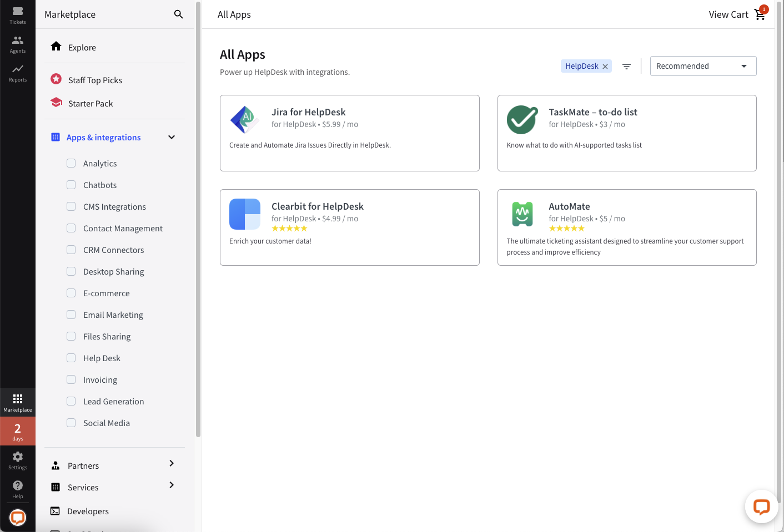
Task: Open AutoMate app title
Action: point(569,206)
